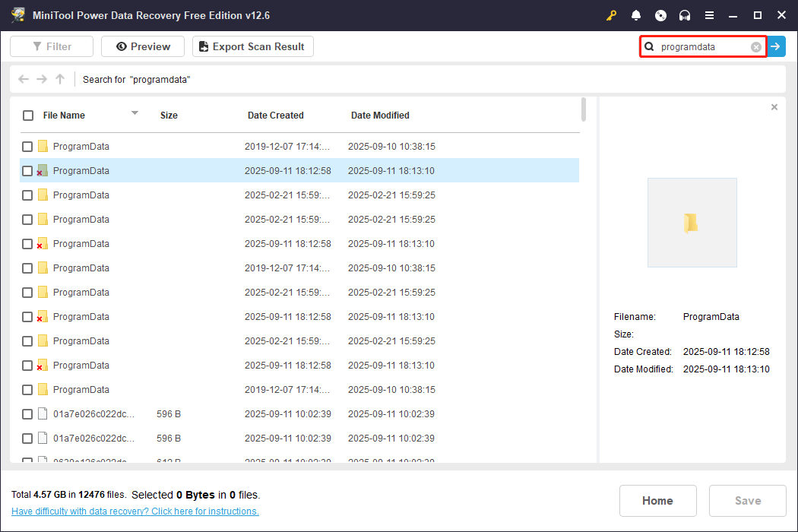
Task: Click the File Name sort arrow
Action: pyautogui.click(x=135, y=113)
